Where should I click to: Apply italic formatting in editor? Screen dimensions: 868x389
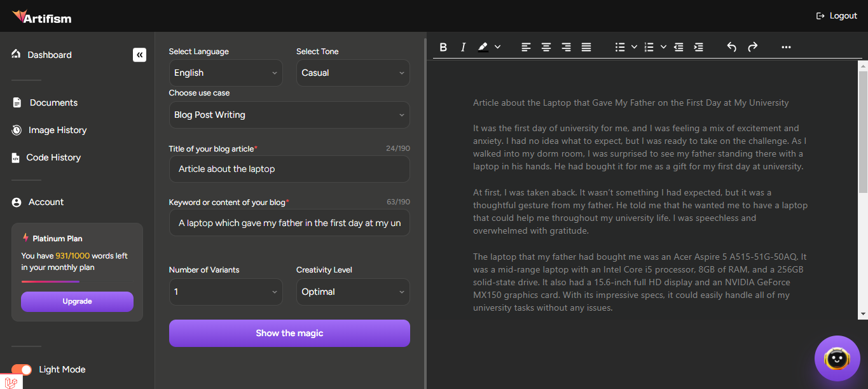(x=463, y=47)
